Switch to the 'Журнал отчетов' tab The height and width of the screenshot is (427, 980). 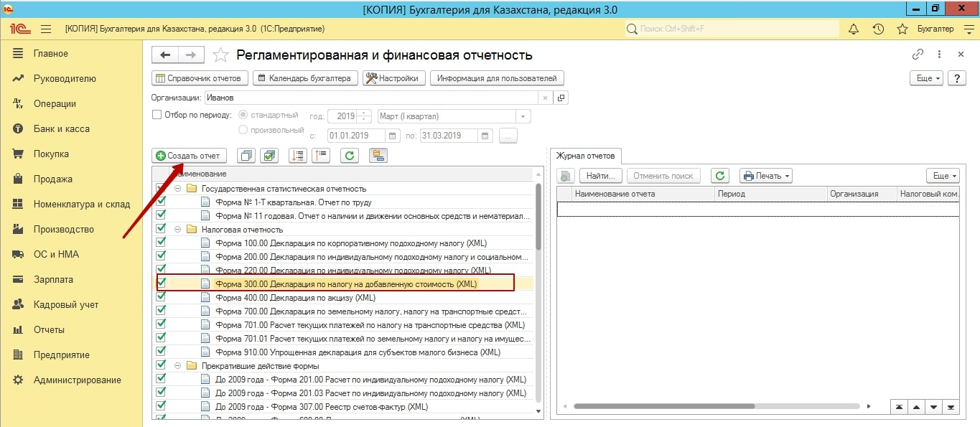pos(586,156)
